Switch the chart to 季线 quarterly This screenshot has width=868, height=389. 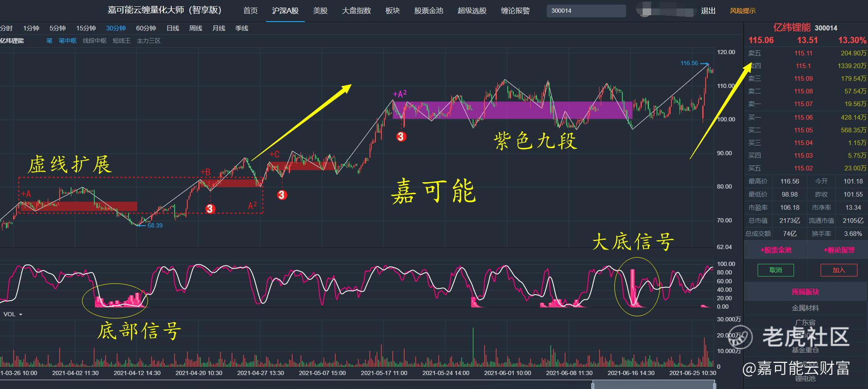click(x=241, y=28)
